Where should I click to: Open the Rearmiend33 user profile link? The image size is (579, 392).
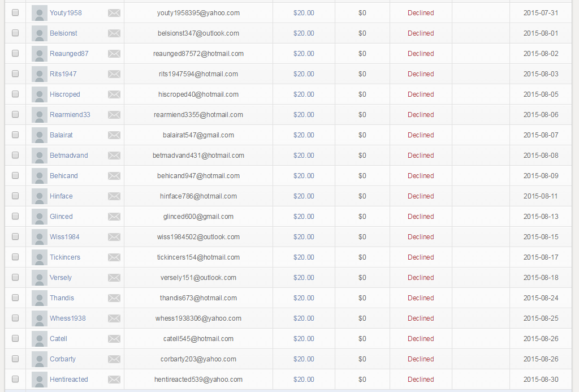point(70,115)
